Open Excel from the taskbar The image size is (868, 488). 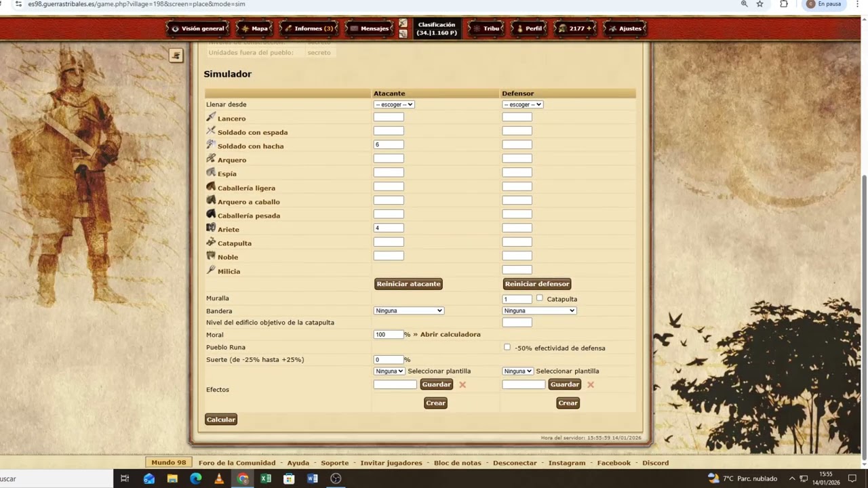(266, 479)
